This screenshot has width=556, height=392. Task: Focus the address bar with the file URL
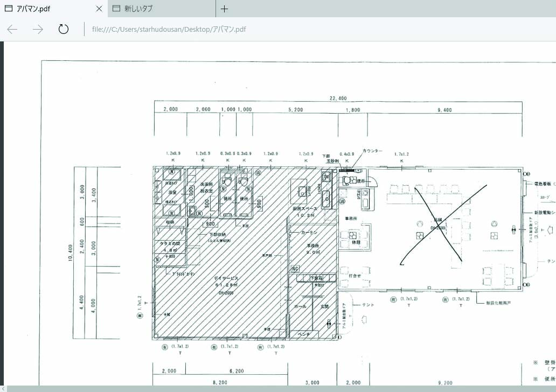[x=169, y=29]
